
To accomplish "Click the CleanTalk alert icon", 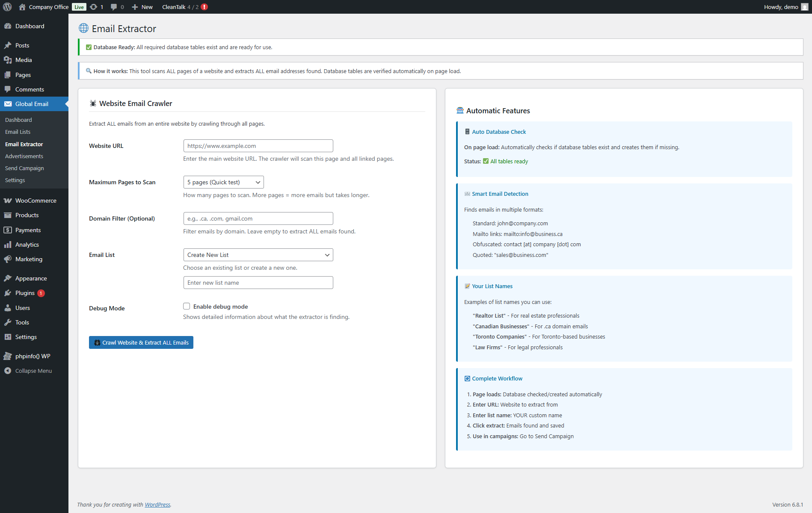I will [204, 7].
